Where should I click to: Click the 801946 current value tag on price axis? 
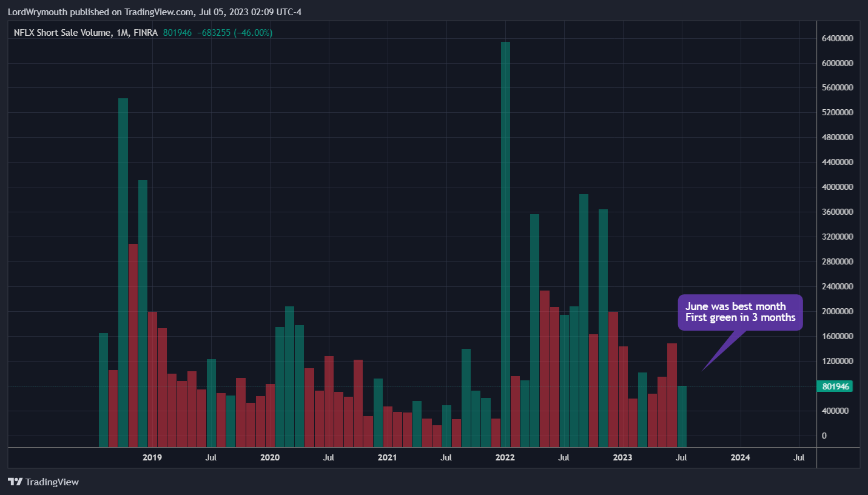click(x=835, y=386)
